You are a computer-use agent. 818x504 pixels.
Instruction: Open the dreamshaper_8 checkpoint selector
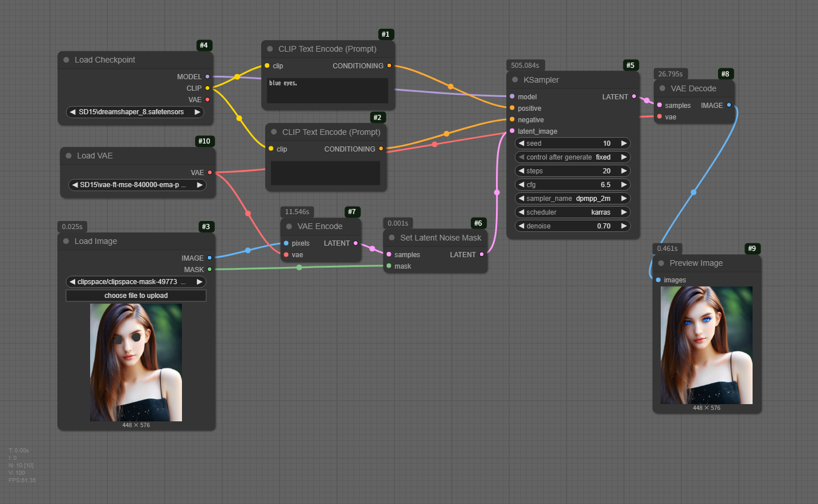(134, 112)
